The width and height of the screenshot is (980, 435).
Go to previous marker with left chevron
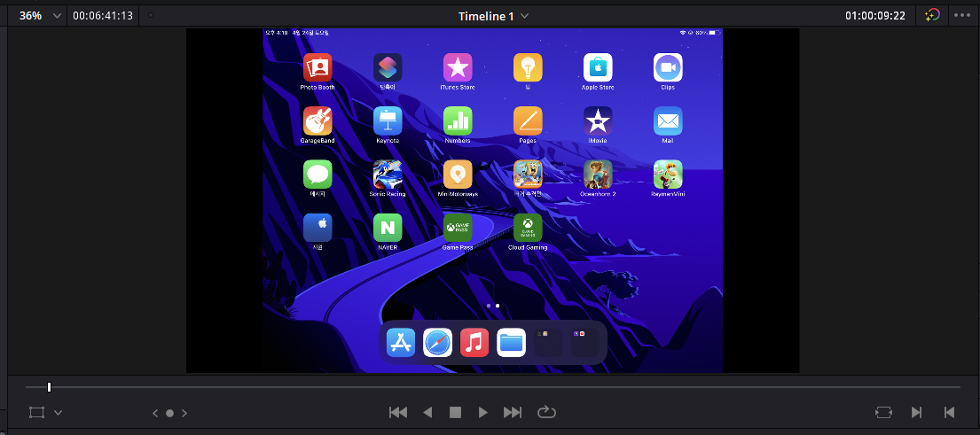pyautogui.click(x=155, y=413)
